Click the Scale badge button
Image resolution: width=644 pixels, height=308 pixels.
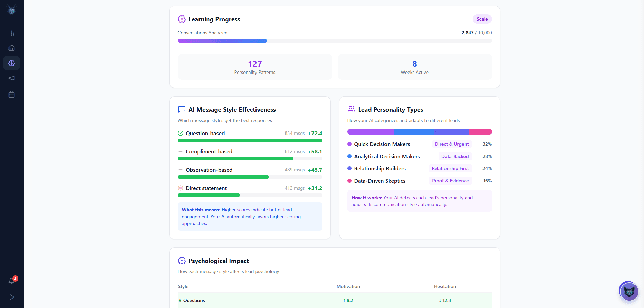482,19
